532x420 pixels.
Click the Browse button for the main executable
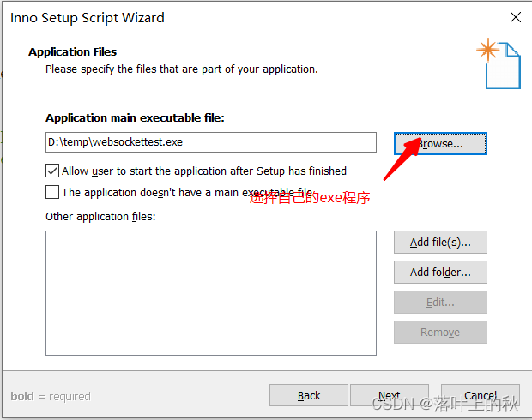tap(440, 144)
